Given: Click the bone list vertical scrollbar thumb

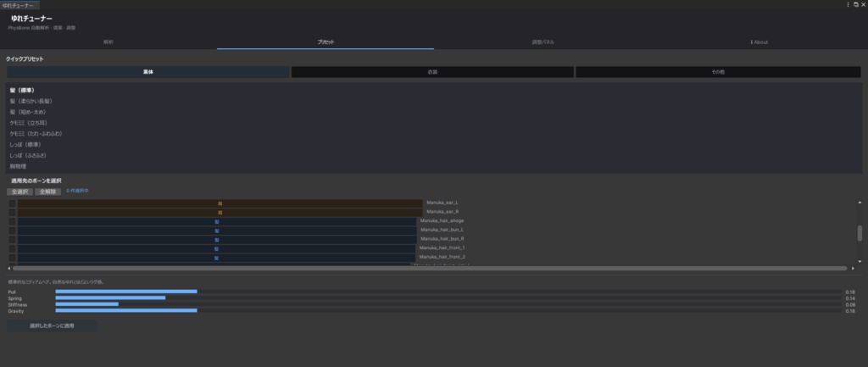Looking at the screenshot, I should 860,233.
